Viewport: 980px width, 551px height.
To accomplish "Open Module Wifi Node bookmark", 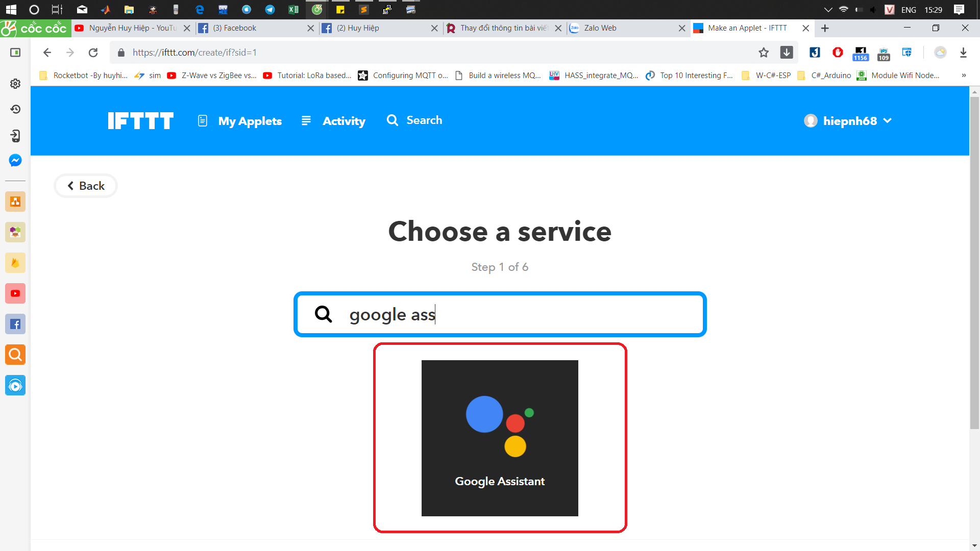I will click(898, 76).
